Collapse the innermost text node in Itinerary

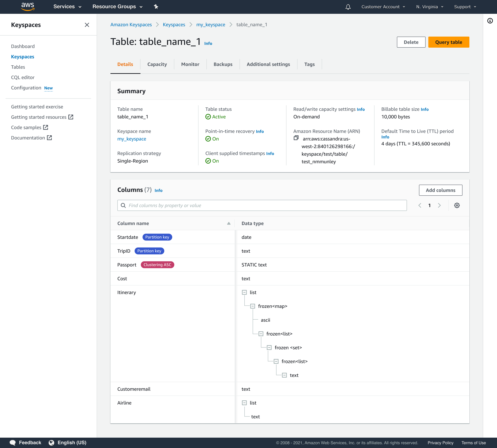click(x=284, y=375)
